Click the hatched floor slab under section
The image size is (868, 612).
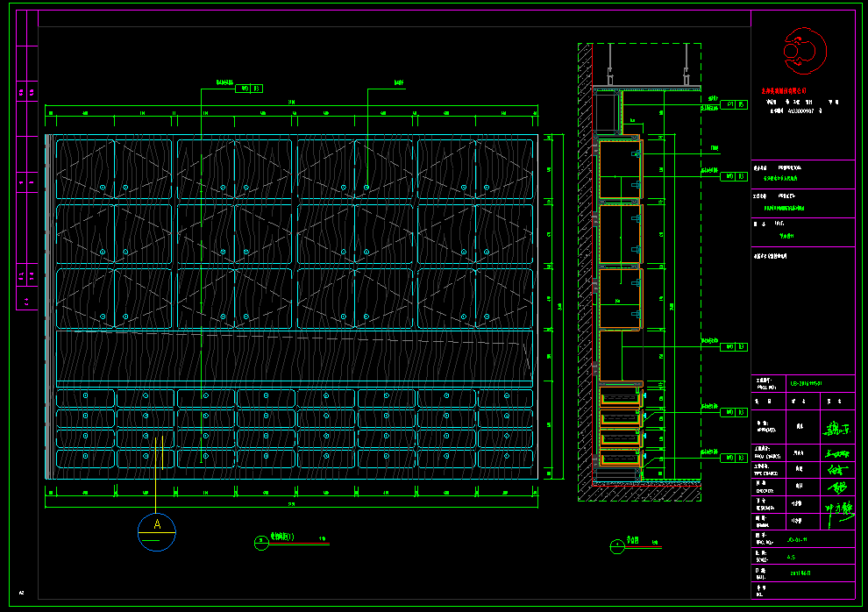640,495
